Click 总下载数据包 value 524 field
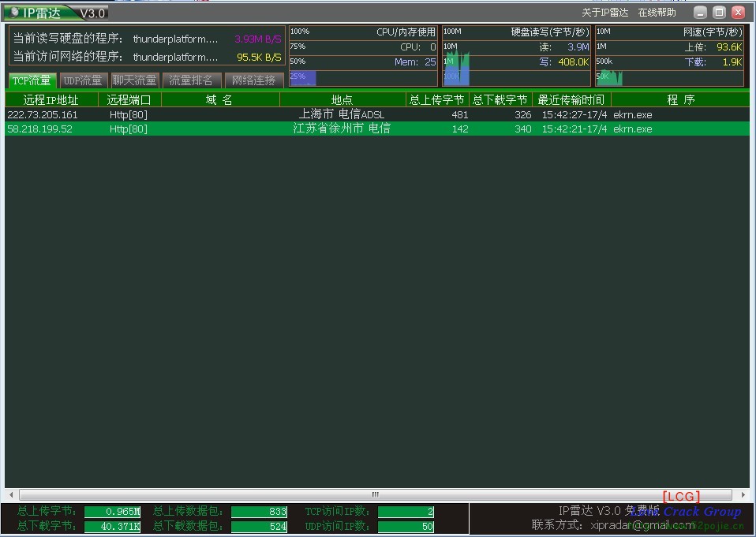756x537 pixels. coord(260,527)
